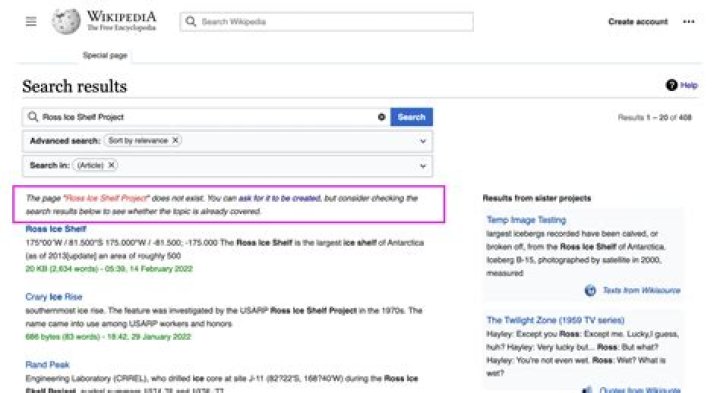The width and height of the screenshot is (720, 393).
Task: Open the Ross Ice Shelf result
Action: [x=56, y=229]
